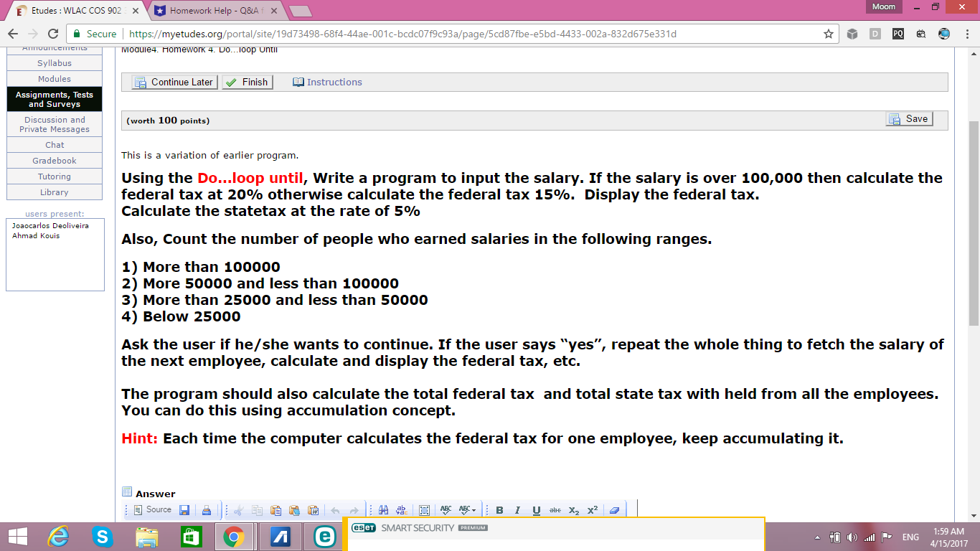
Task: Toggle strikethrough formatting
Action: (555, 510)
